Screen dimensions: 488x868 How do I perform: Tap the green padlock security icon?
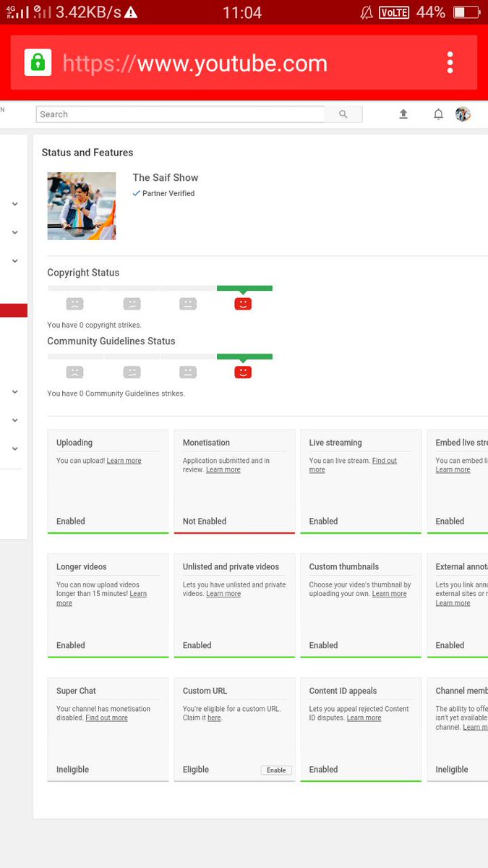[38, 63]
